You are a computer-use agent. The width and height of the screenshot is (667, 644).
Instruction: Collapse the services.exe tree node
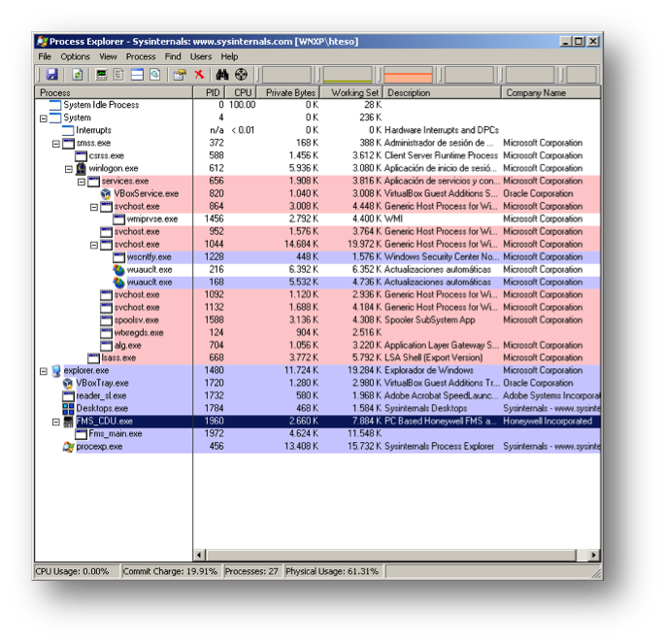click(x=82, y=182)
